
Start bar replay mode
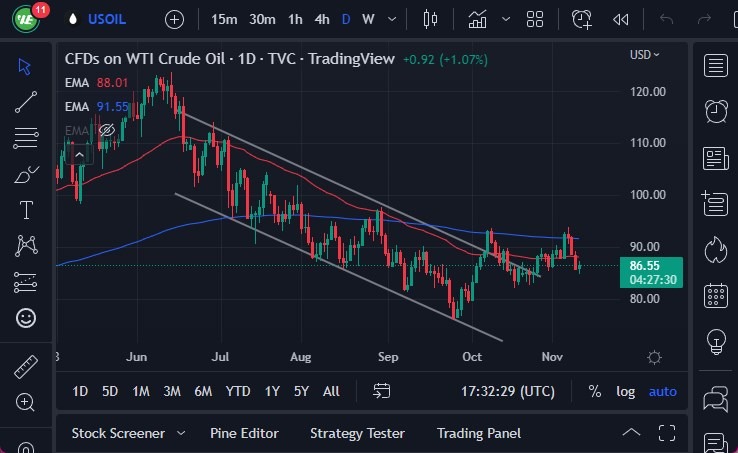[621, 19]
